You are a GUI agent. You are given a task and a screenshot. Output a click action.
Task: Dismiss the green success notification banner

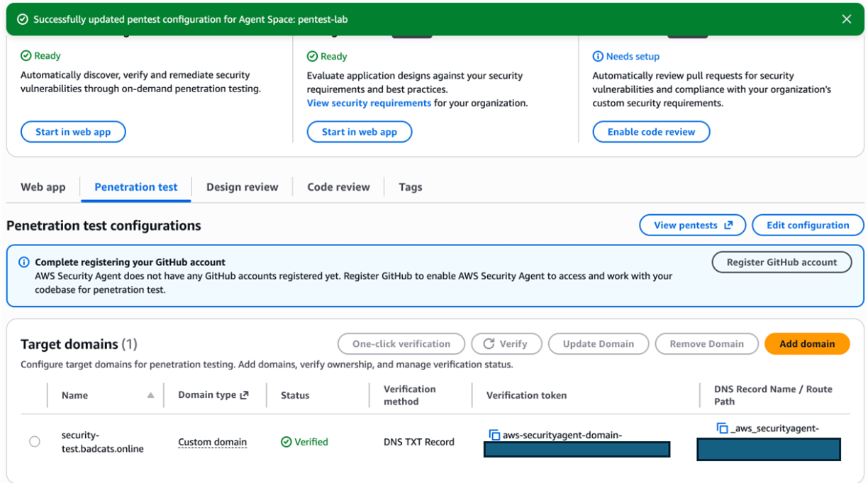click(x=846, y=19)
